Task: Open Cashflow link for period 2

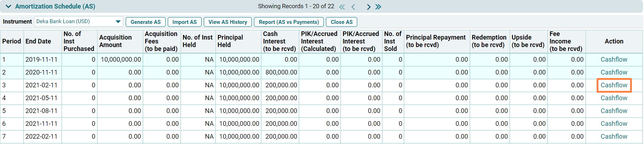Action: (x=614, y=72)
